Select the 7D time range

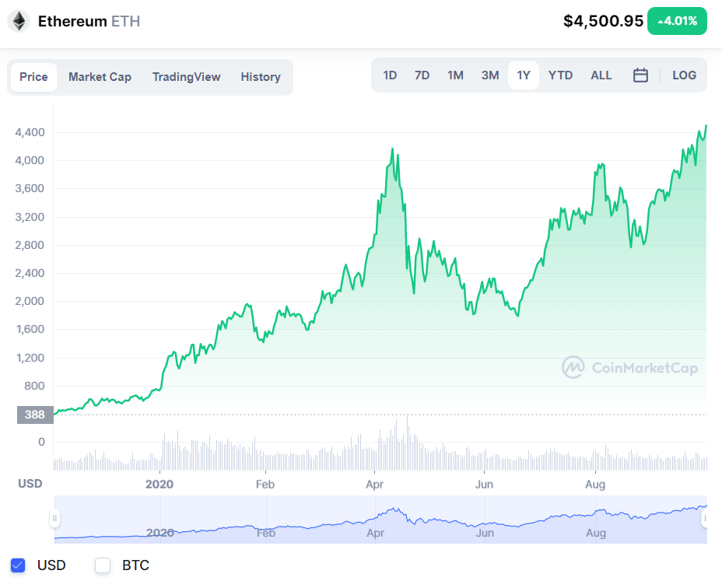(x=422, y=75)
